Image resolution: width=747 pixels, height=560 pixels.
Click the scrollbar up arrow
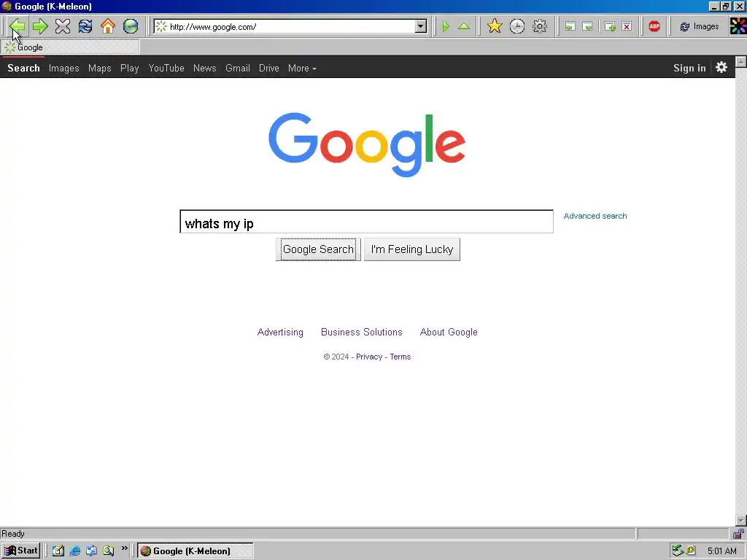pyautogui.click(x=741, y=61)
